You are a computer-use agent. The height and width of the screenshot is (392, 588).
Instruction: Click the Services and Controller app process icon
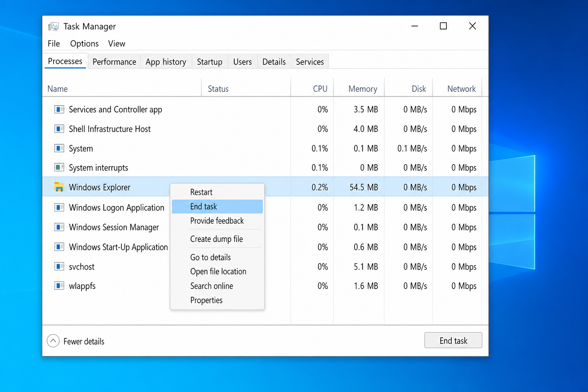point(59,109)
